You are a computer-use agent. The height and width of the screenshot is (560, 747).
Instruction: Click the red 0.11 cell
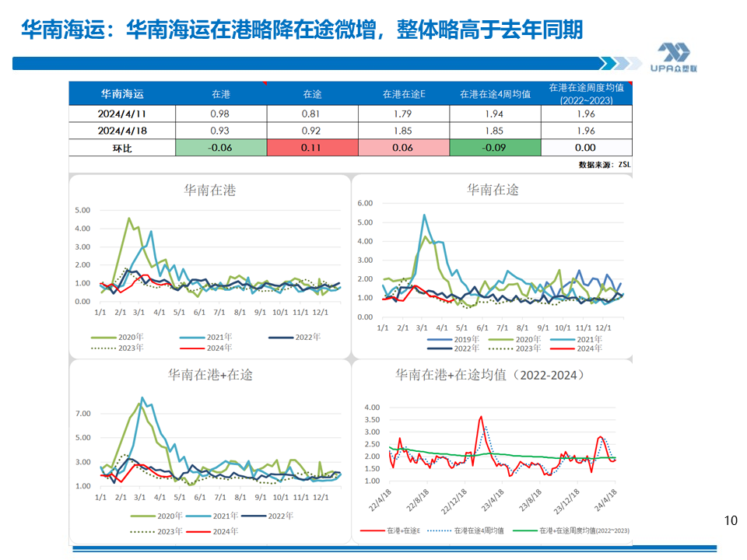tap(312, 148)
